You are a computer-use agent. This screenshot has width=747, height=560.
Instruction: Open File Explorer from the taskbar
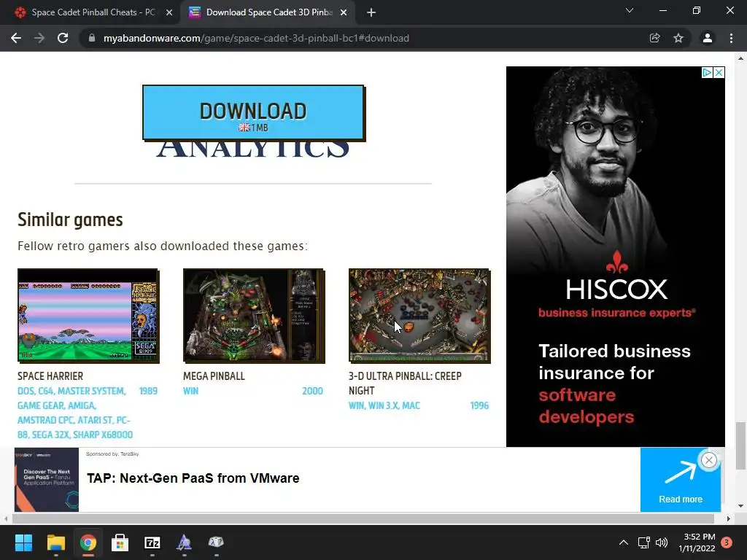pos(55,542)
